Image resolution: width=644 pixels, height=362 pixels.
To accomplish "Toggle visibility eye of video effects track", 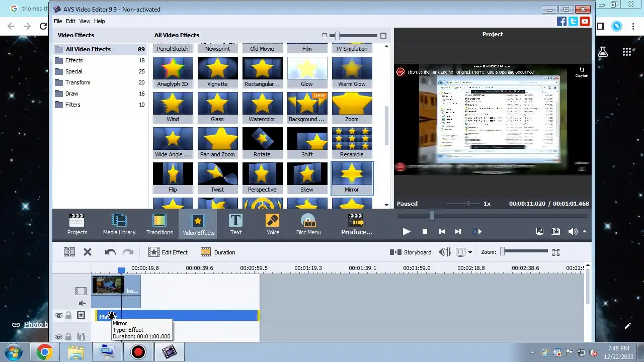I will [x=59, y=316].
